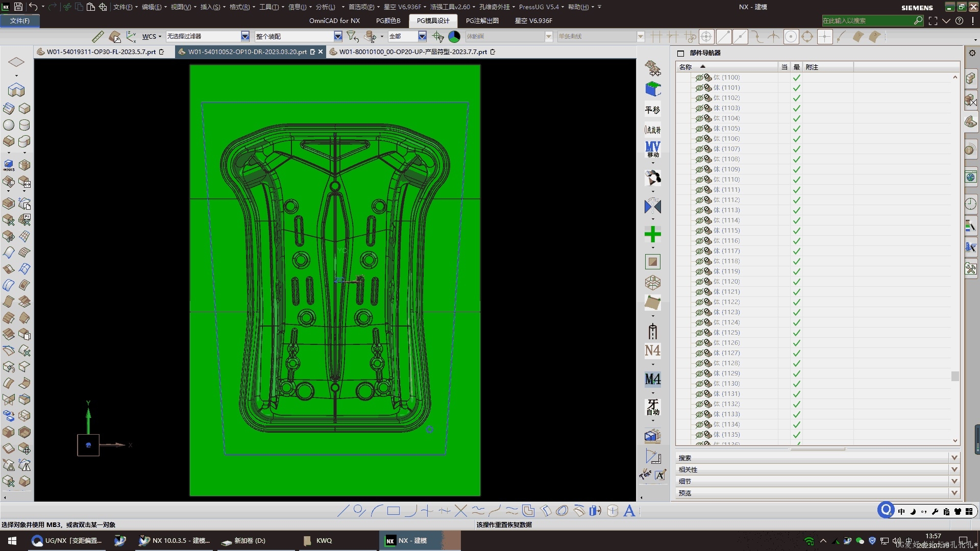This screenshot has height=551, width=980.
Task: Click the measure ruler icon in top toolbar
Action: [x=97, y=37]
